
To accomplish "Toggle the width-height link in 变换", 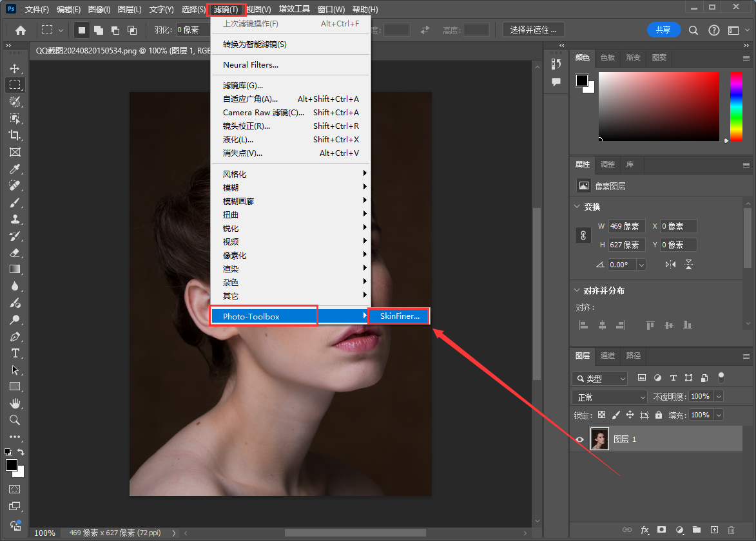I will (x=583, y=235).
